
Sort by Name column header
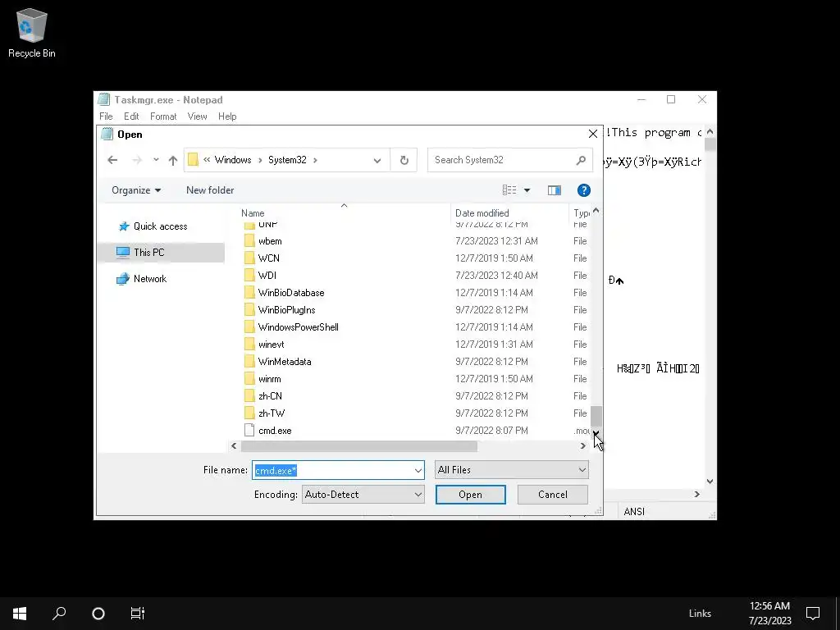coord(344,213)
